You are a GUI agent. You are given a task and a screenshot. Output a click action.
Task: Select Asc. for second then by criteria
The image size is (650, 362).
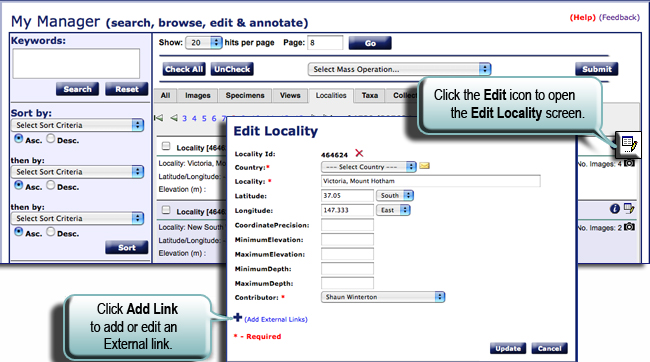(x=18, y=231)
